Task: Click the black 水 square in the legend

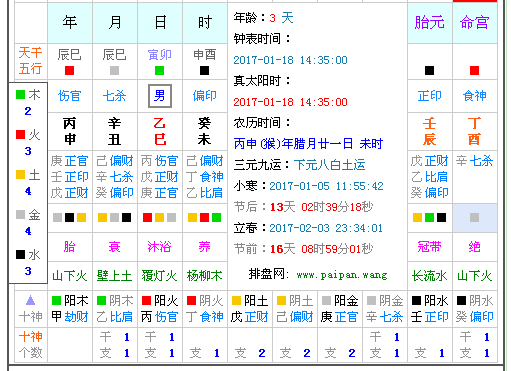Action: click(x=20, y=255)
